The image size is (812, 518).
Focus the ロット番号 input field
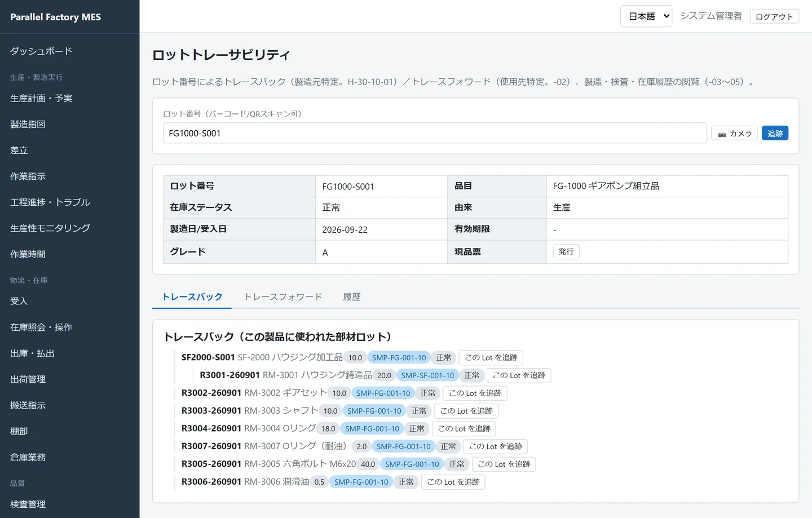435,133
